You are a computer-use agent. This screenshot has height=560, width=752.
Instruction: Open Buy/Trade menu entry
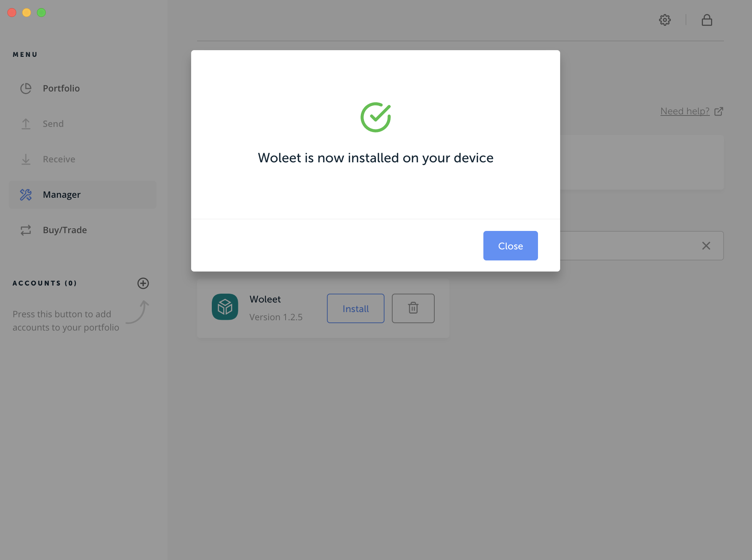coord(65,230)
